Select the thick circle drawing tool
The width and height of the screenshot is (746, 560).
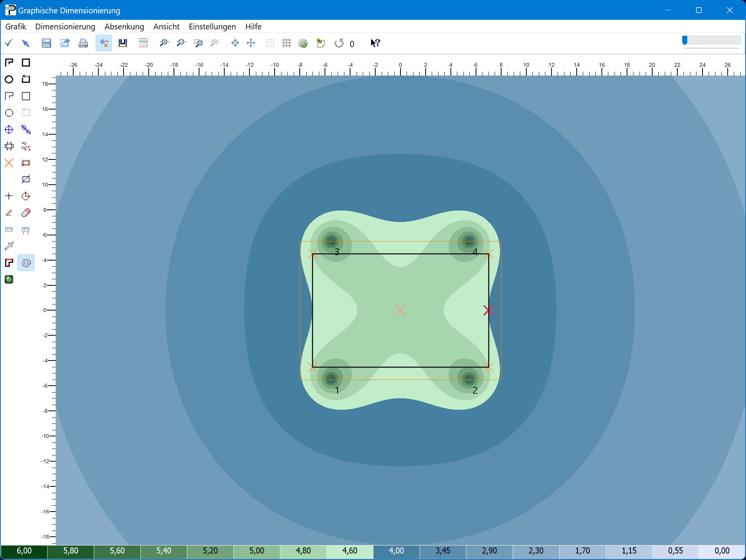tap(9, 79)
